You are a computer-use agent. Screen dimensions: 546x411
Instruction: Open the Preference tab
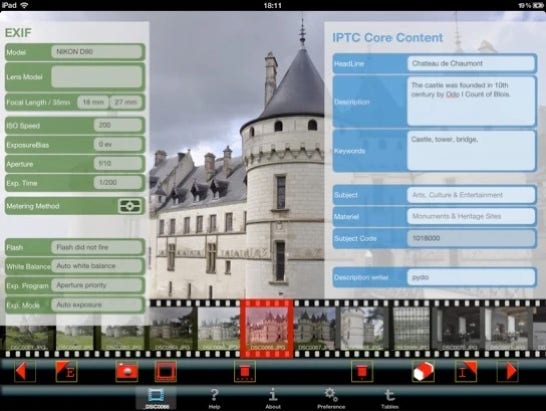pyautogui.click(x=331, y=398)
